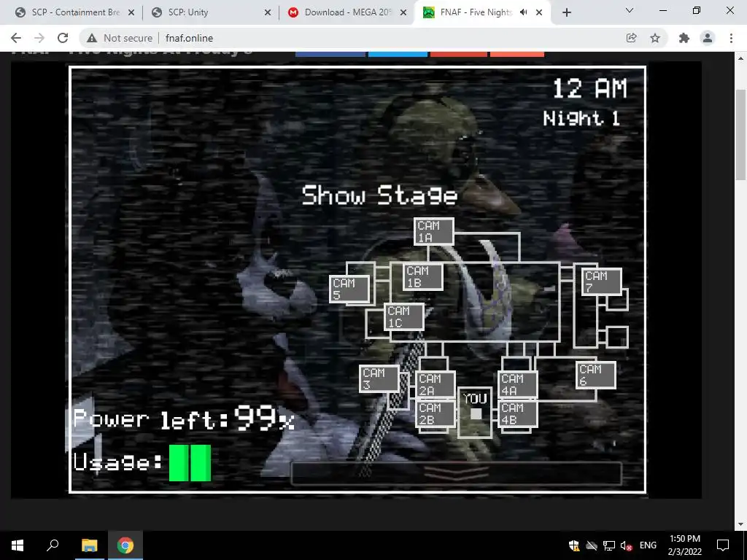Click the 'Night 1' label
Viewport: 747px width, 560px height.
581,118
